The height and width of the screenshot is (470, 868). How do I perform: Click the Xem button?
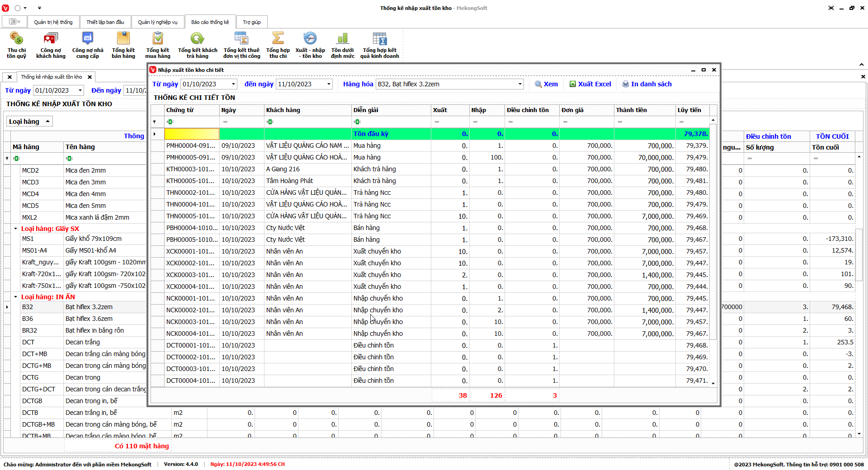point(546,84)
